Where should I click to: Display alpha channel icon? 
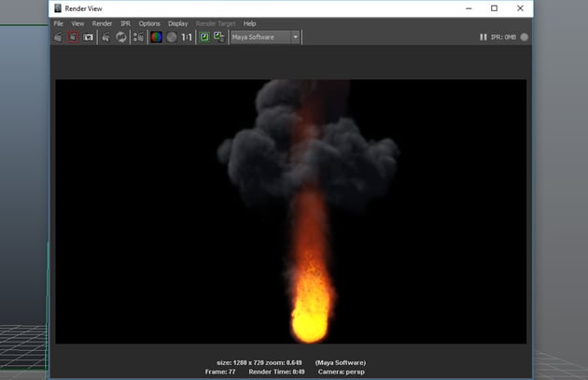point(172,37)
